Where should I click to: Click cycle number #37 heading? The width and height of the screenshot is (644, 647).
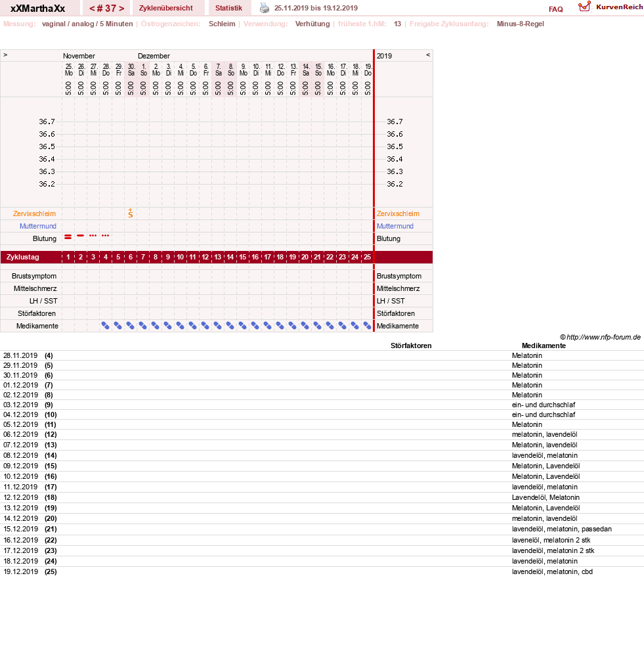pyautogui.click(x=106, y=9)
